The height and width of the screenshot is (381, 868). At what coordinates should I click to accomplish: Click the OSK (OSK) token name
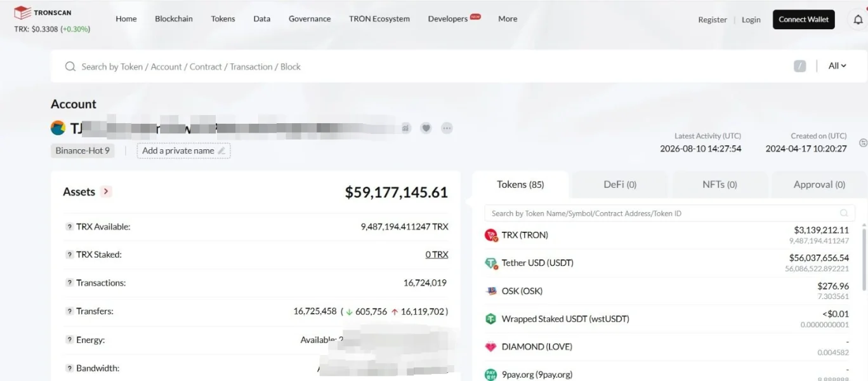tap(522, 291)
